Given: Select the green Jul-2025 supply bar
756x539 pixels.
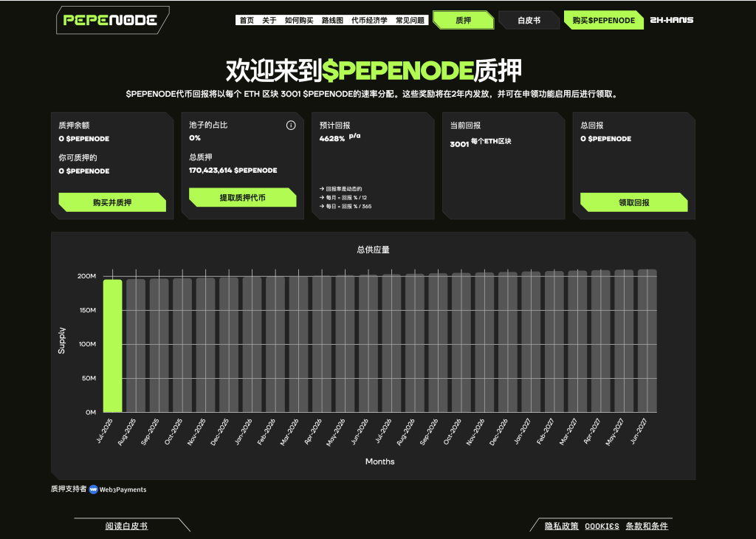Looking at the screenshot, I should click(112, 346).
